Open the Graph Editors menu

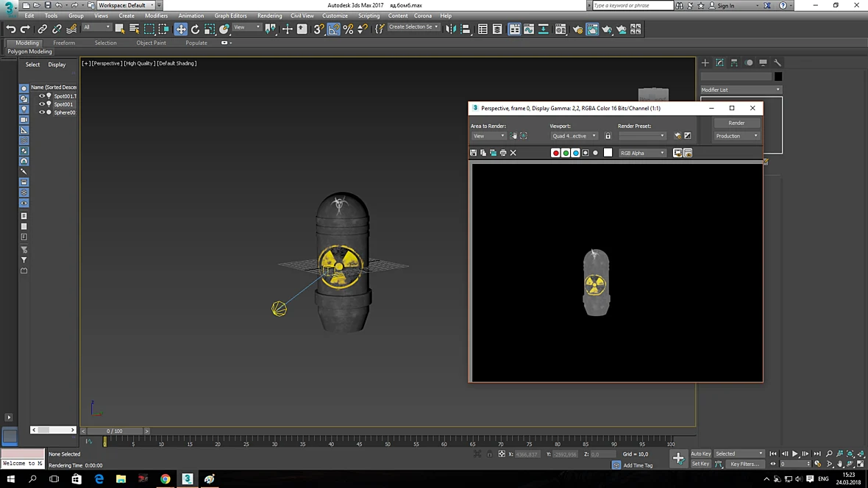230,15
